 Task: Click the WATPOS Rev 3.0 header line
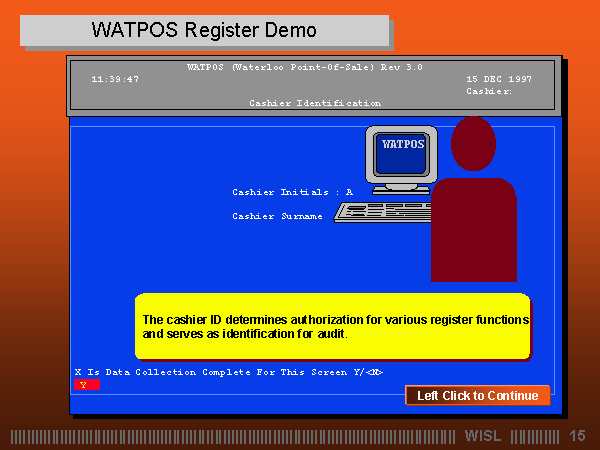point(304,67)
